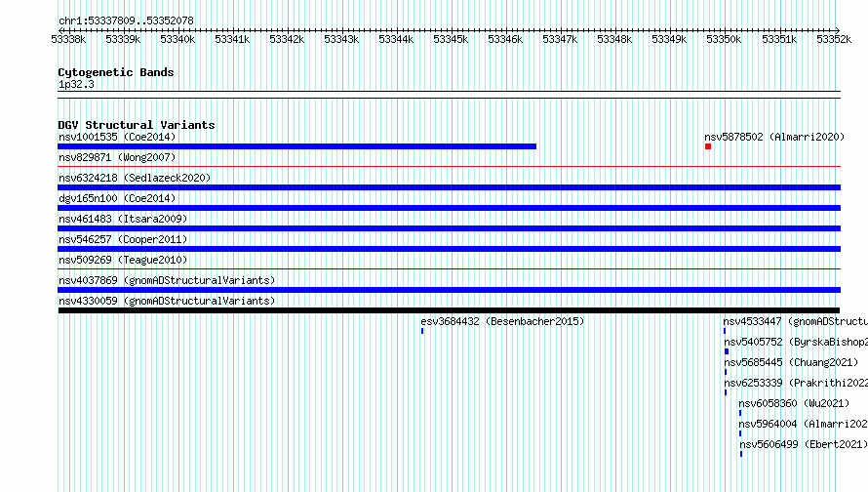Open nsv5606499 (Ebert2021) variant
This screenshot has width=868, height=492.
pyautogui.click(x=804, y=444)
